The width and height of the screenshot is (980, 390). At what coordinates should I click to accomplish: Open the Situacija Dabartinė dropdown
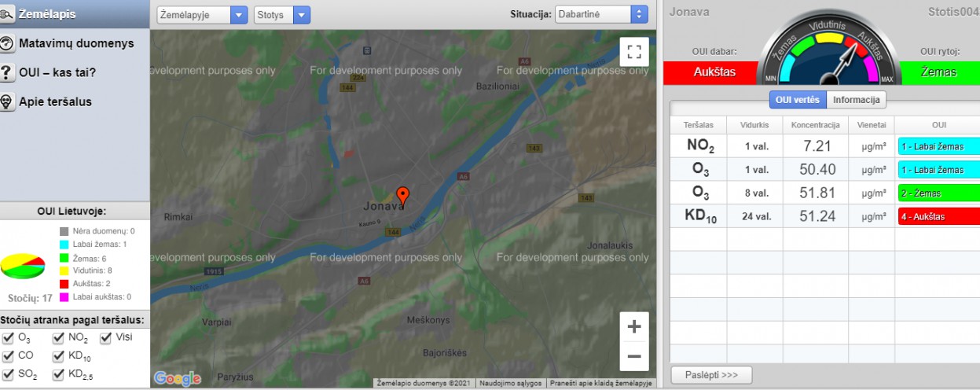601,15
